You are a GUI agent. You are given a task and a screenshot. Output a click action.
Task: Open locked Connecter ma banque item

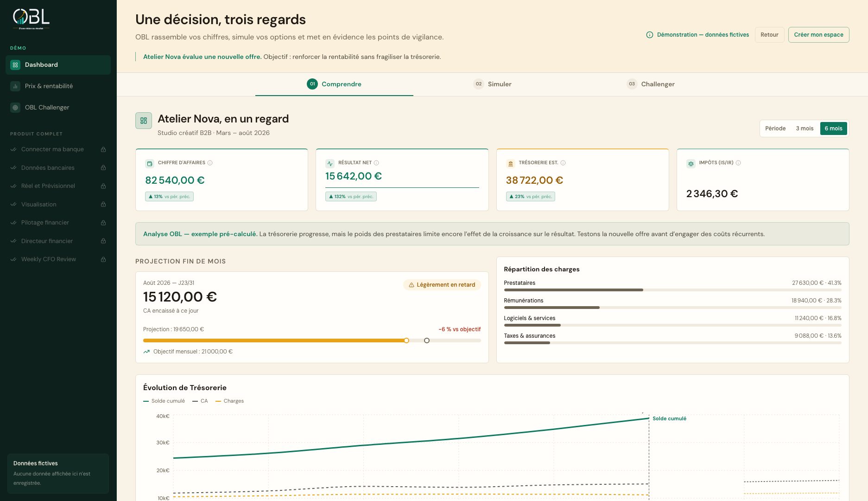[58, 149]
